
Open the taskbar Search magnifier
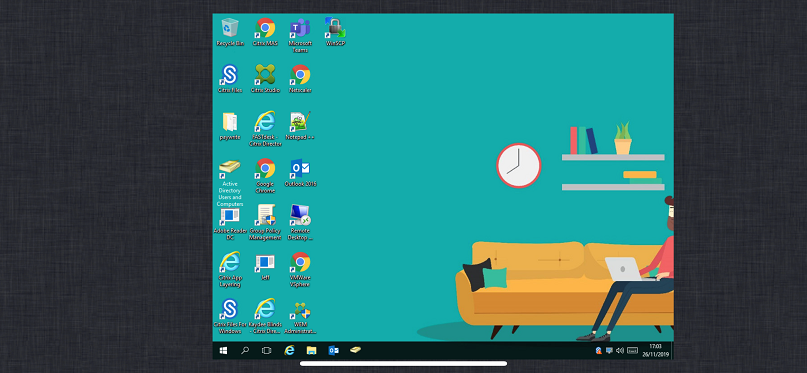pyautogui.click(x=245, y=350)
